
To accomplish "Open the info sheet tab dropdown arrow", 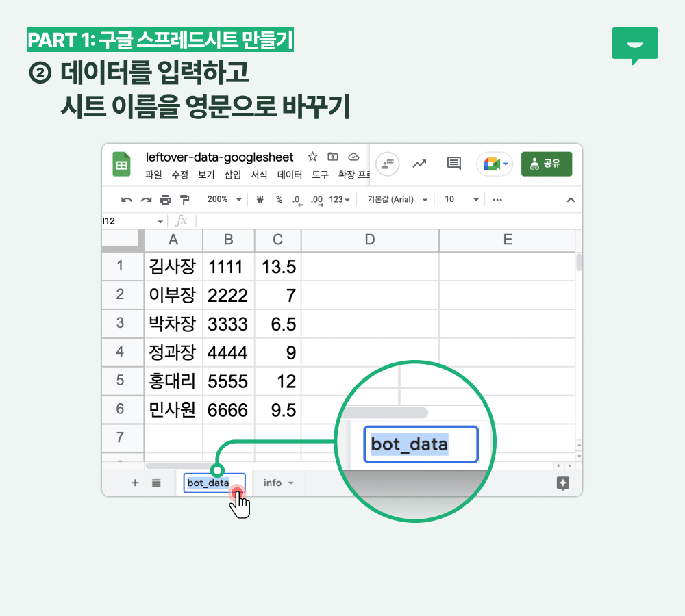I will tap(291, 483).
